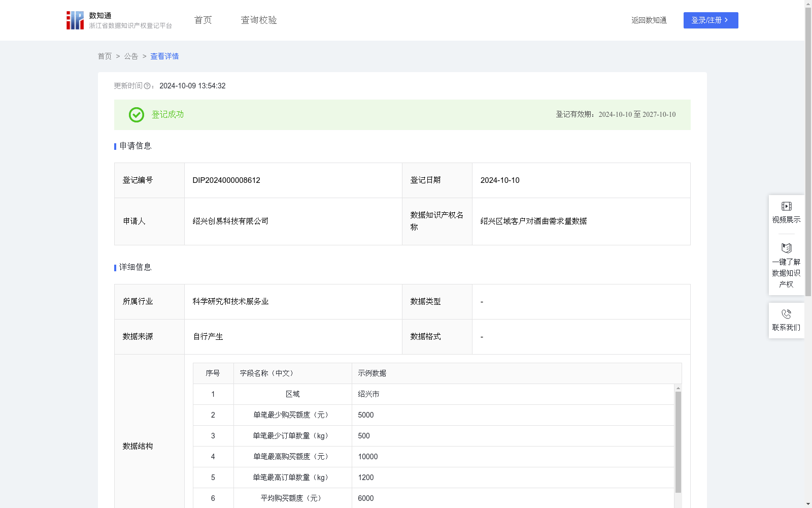Viewport: 812px width, 508px height.
Task: Go to 公告 in the breadcrumb
Action: [x=131, y=56]
